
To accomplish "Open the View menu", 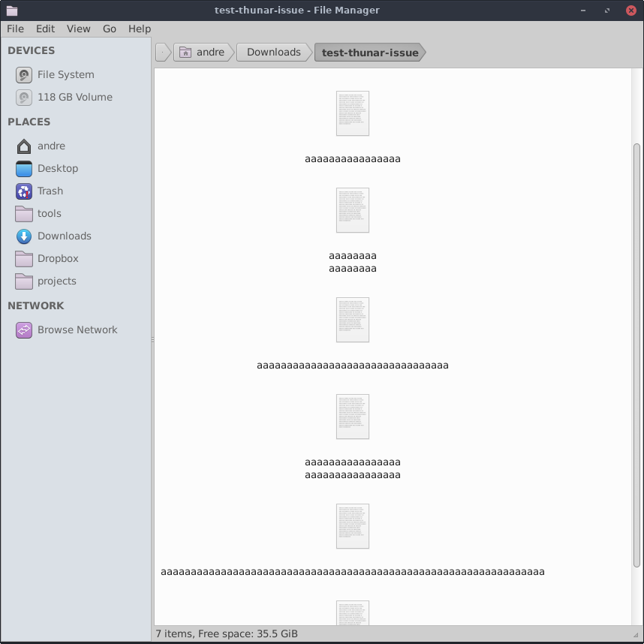I will (78, 29).
